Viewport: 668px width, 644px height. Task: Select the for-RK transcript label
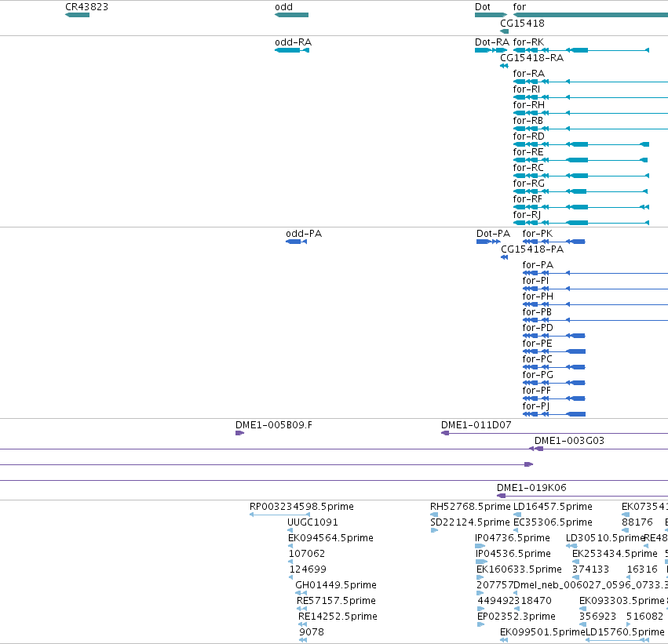528,42
